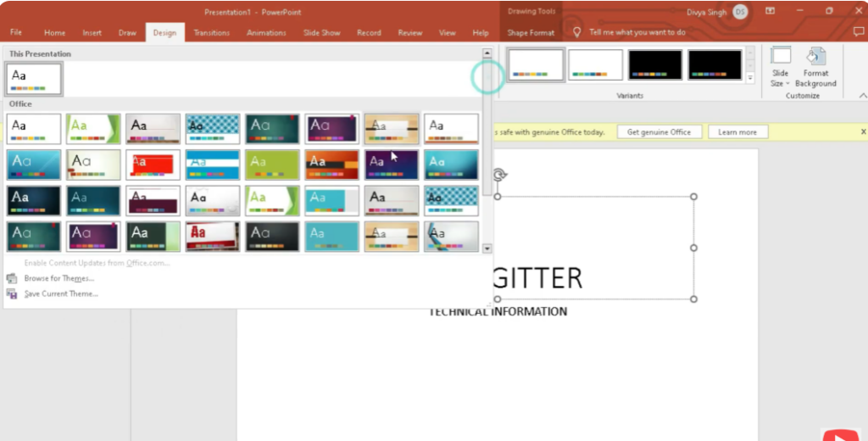Apply the orange theme with a dark band
Screen dimensions: 868x441
click(x=331, y=165)
